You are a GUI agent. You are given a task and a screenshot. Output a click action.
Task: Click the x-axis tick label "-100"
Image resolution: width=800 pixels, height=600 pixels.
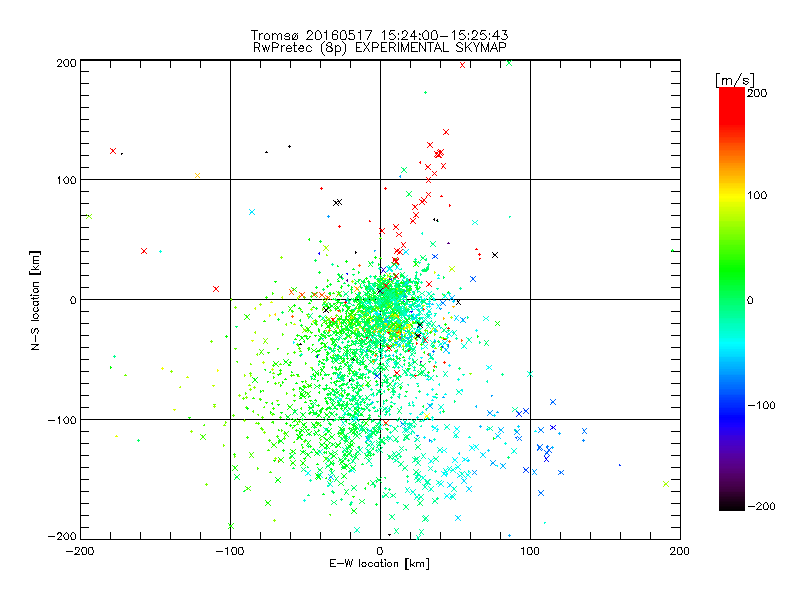230,551
